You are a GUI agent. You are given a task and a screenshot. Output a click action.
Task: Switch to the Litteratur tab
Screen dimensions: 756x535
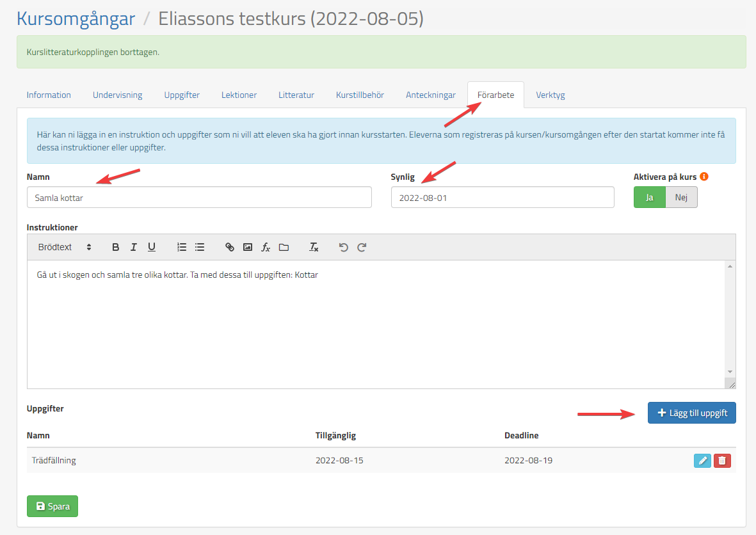point(296,95)
